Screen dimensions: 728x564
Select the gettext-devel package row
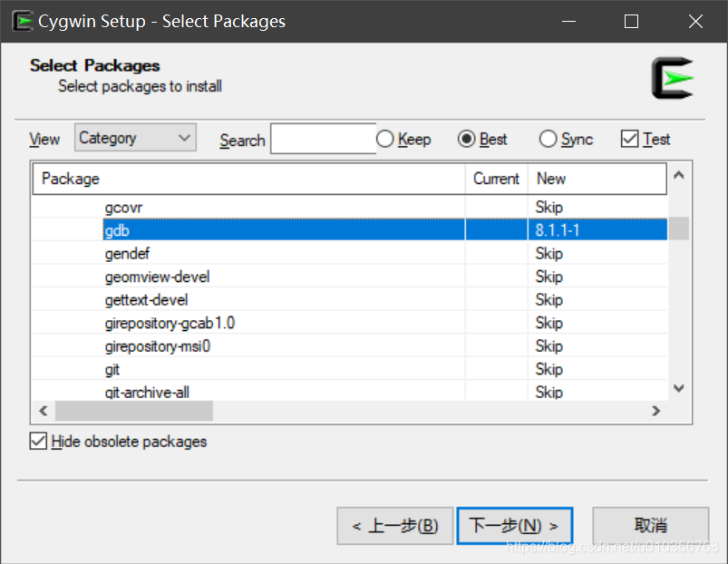tap(350, 299)
